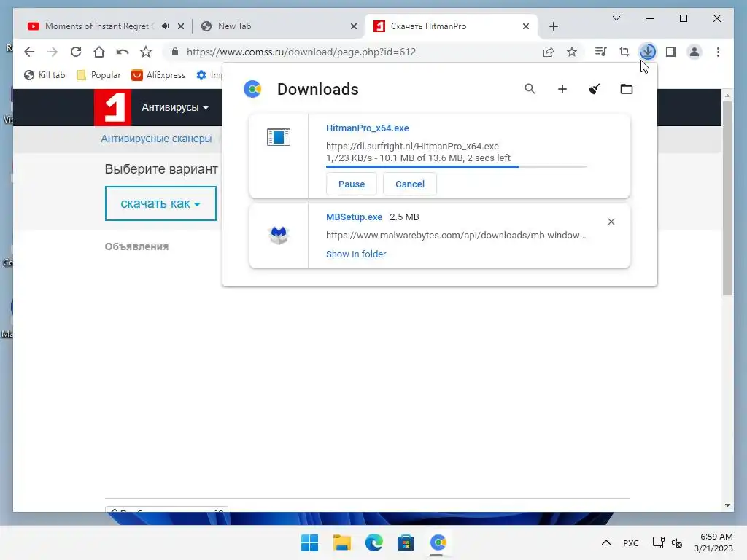Viewport: 747px width, 560px height.
Task: Reload the page with the refresh icon
Action: [76, 52]
